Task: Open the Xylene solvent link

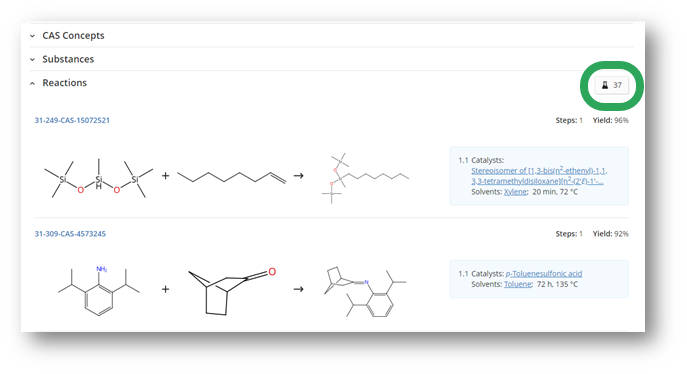Action: coord(515,192)
